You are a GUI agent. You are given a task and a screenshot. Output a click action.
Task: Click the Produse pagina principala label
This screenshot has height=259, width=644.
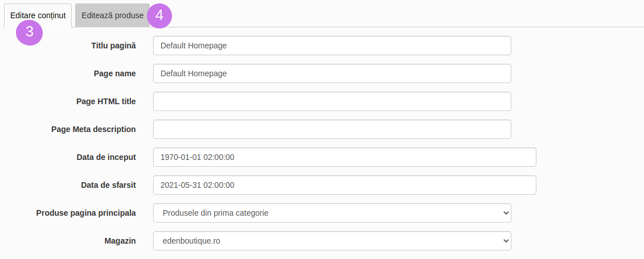click(x=86, y=213)
